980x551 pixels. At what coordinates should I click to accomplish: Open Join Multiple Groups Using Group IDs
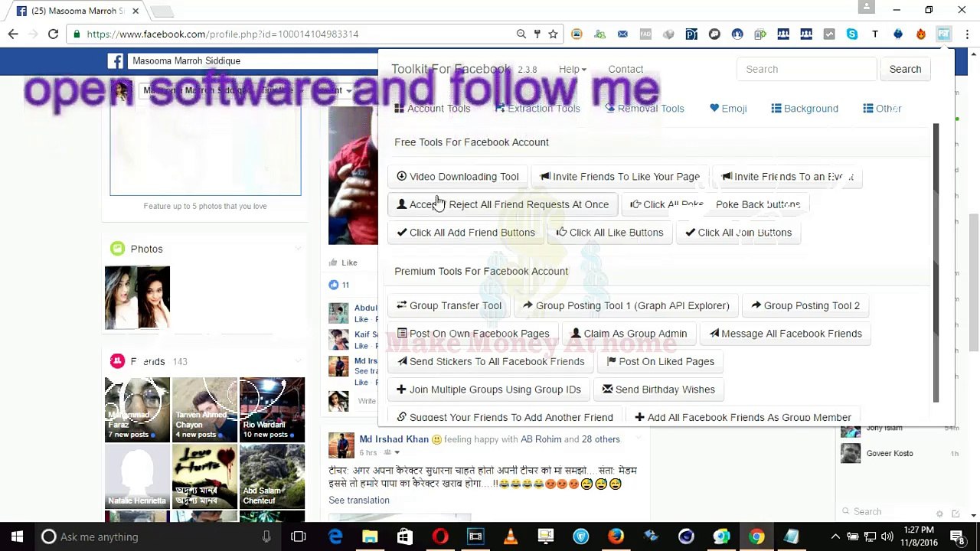488,390
